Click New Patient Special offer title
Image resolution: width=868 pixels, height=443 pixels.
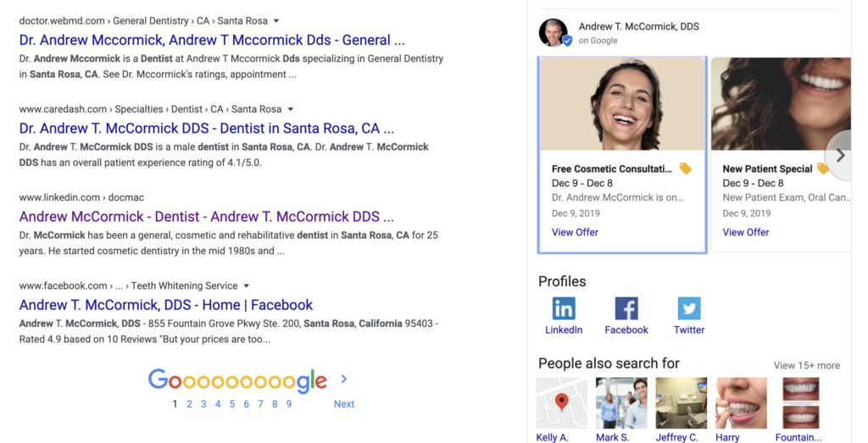pos(767,169)
